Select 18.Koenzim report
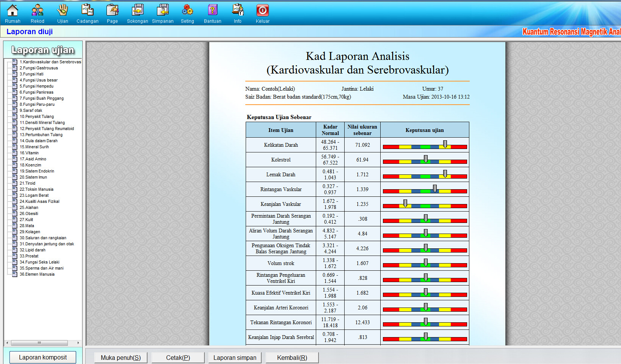 (30, 165)
